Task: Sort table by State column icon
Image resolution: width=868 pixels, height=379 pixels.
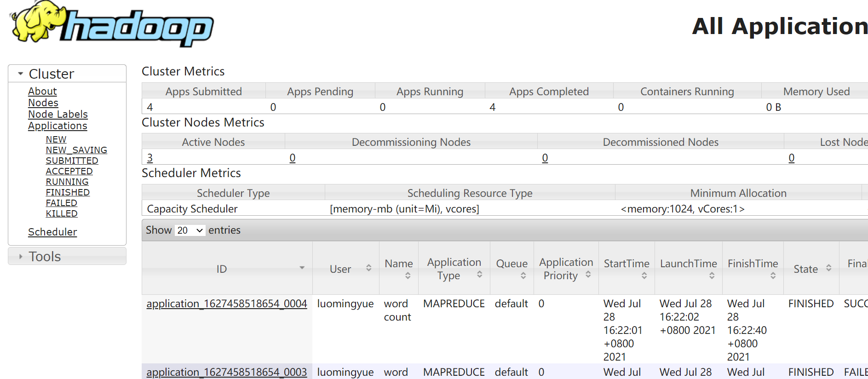Action: [x=828, y=268]
